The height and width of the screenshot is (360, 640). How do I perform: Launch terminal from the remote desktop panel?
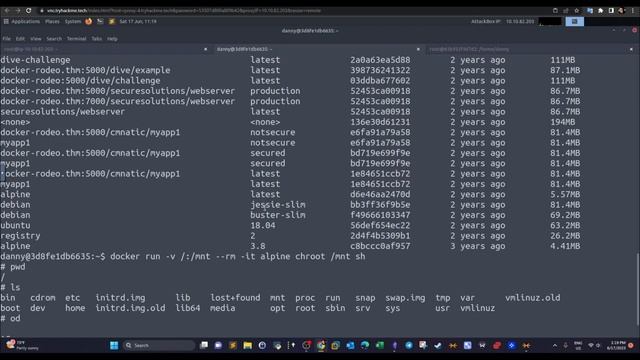pyautogui.click(x=100, y=21)
